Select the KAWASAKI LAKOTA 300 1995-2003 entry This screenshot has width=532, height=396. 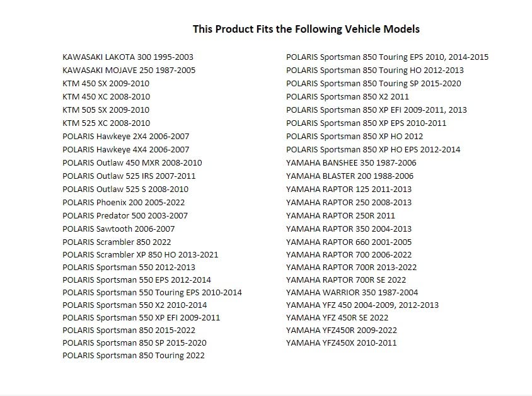tap(128, 57)
